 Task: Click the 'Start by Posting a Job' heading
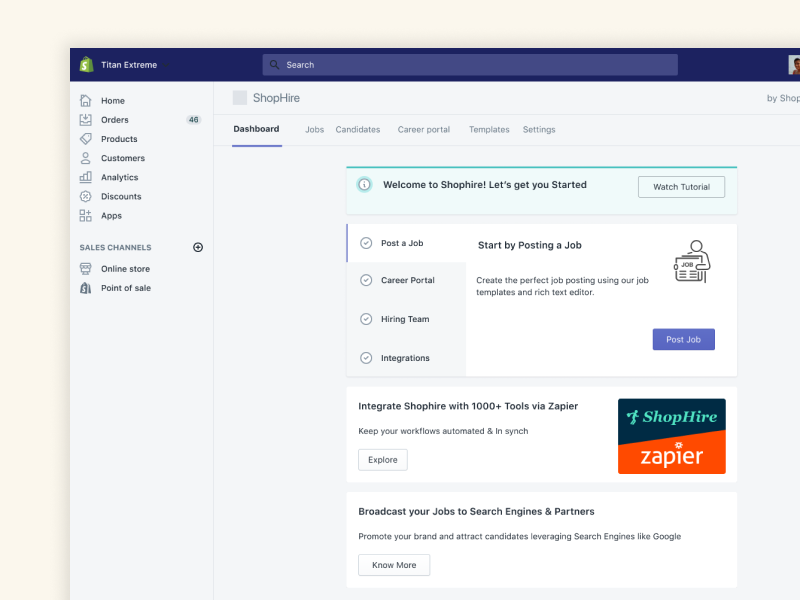pos(530,245)
